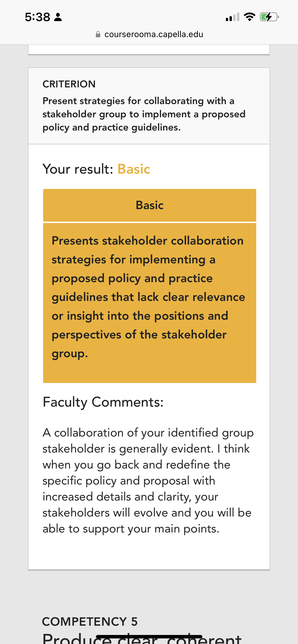Tap the previous criterion card edge above

[x=149, y=50]
